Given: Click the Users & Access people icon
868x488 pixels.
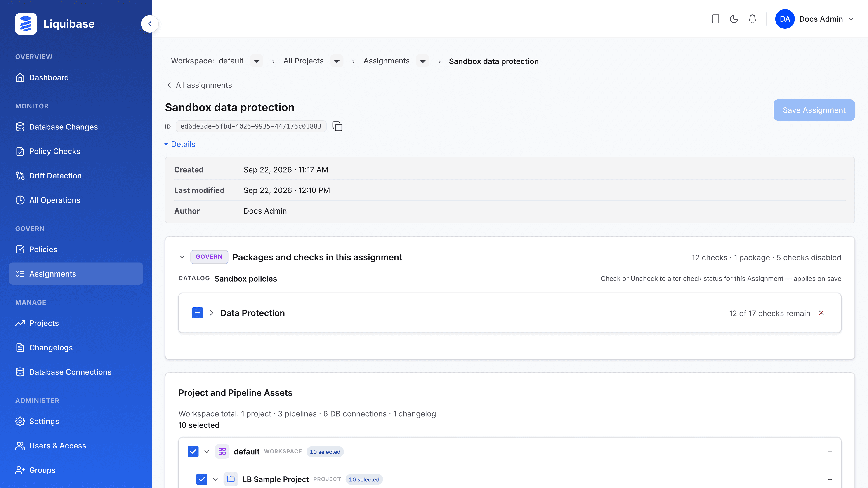Looking at the screenshot, I should point(20,446).
